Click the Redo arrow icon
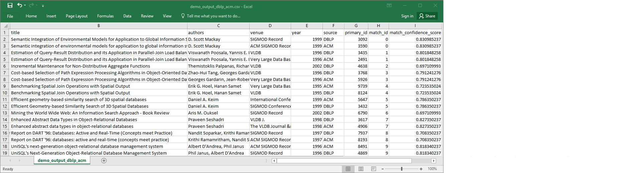 [31, 5]
